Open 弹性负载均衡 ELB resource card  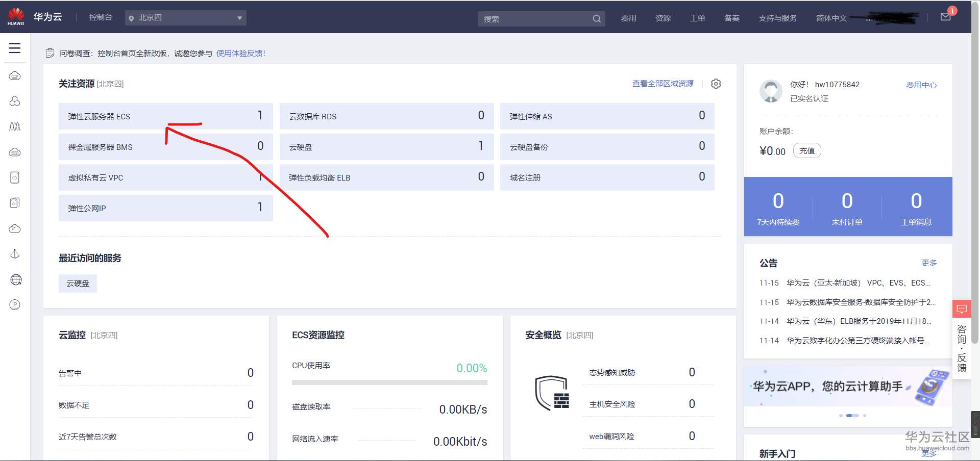click(387, 177)
